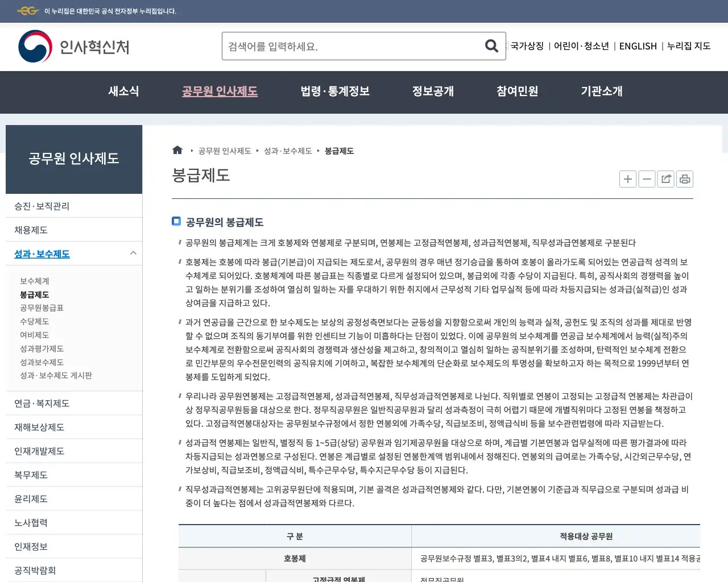Open the 성과평가제도 submenu item
The height and width of the screenshot is (582, 728).
click(x=42, y=348)
